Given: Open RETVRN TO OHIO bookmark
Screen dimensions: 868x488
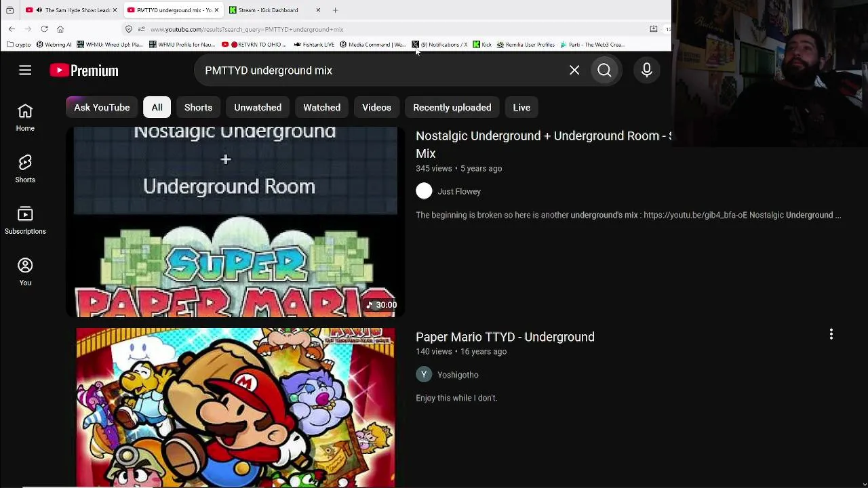Looking at the screenshot, I should coord(254,45).
